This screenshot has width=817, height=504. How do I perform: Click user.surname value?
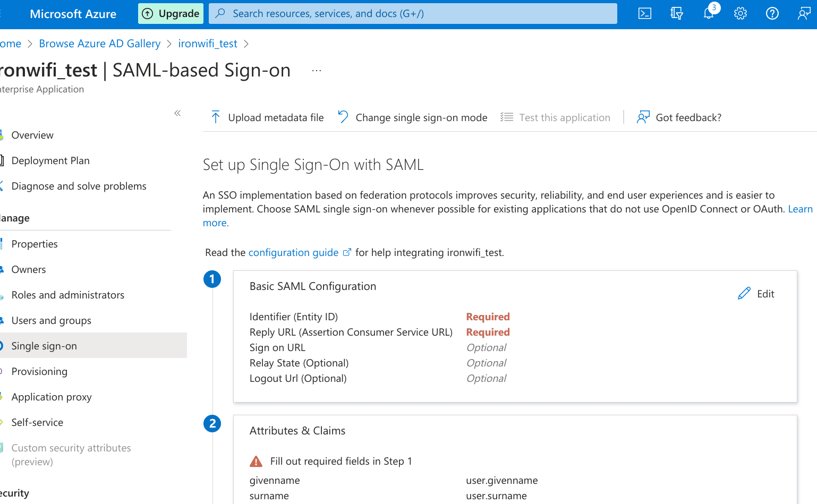497,496
